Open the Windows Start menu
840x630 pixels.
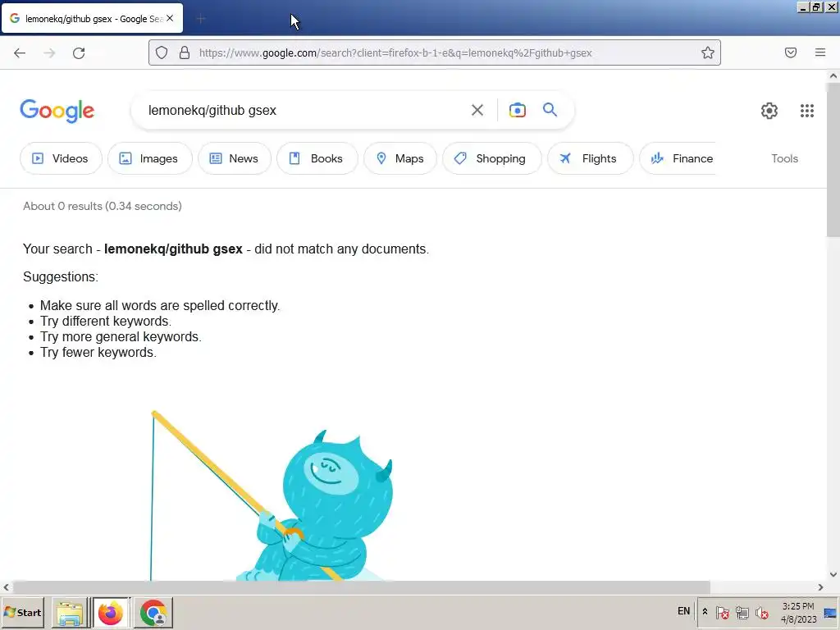tap(22, 612)
